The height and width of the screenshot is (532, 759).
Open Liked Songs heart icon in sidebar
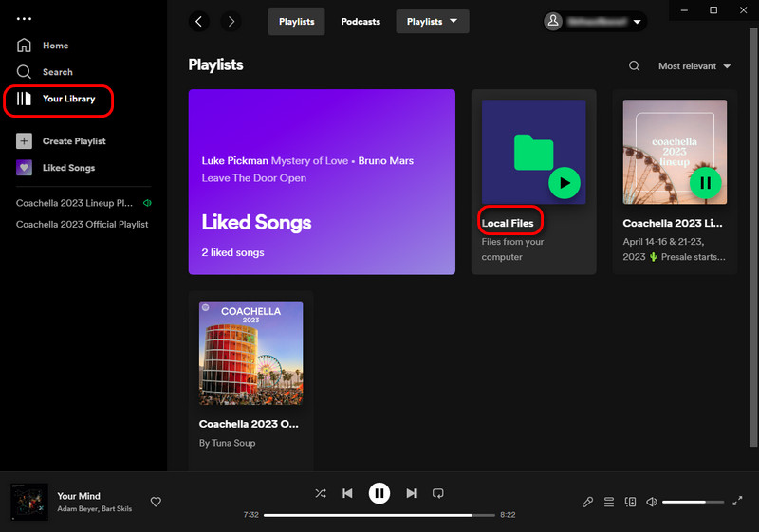pos(24,168)
